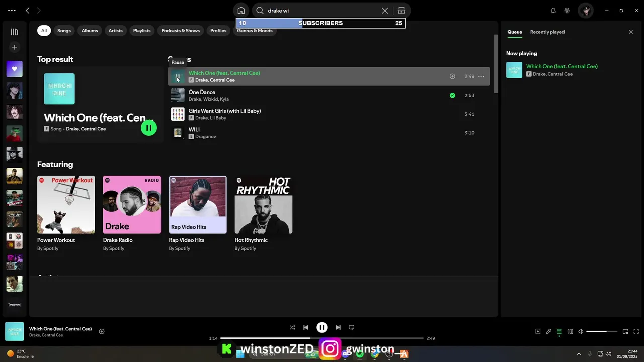Toggle repeat mode
The height and width of the screenshot is (362, 644).
pyautogui.click(x=352, y=327)
